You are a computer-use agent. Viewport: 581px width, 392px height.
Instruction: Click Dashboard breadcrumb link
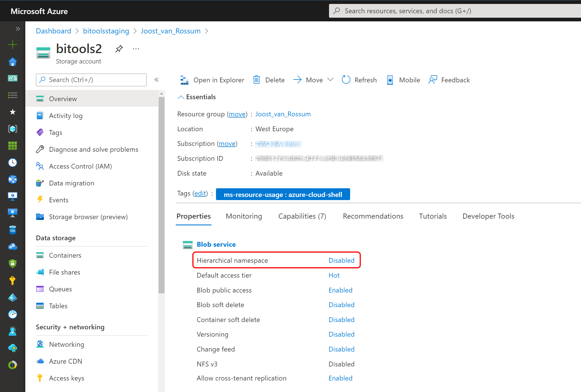click(53, 31)
